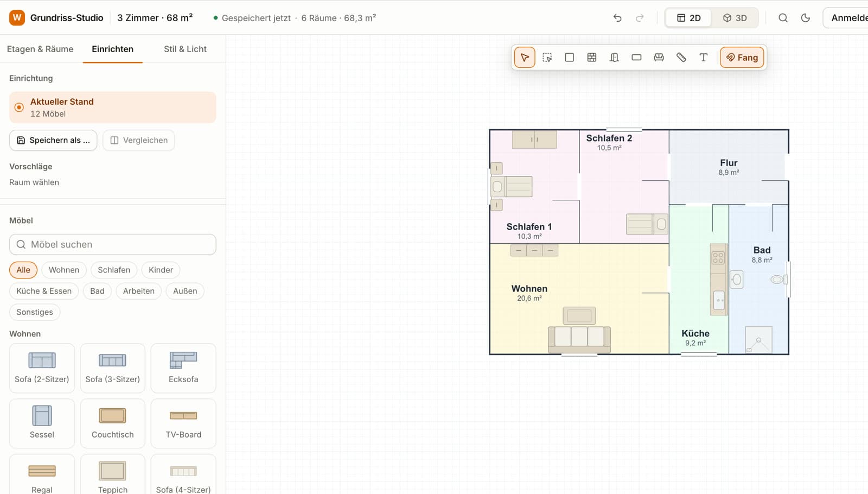Choose the Couchtisch furniture item
Viewport: 868px width, 494px height.
tap(112, 423)
